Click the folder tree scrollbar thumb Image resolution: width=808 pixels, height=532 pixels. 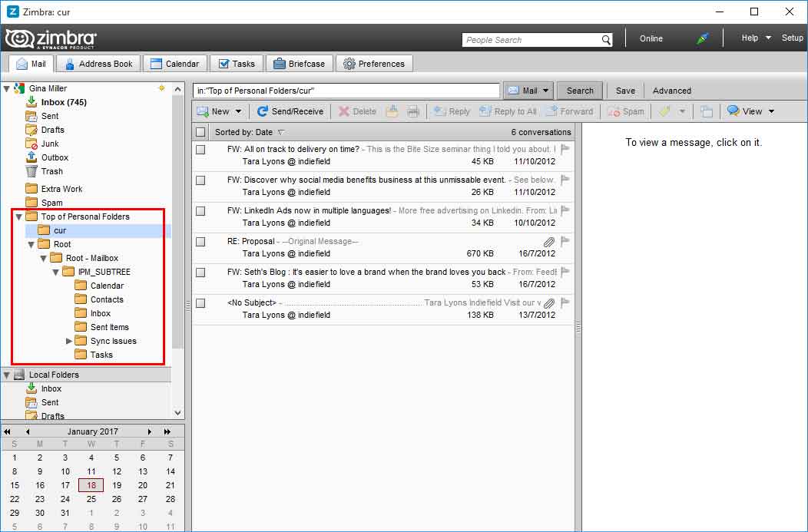(177, 222)
